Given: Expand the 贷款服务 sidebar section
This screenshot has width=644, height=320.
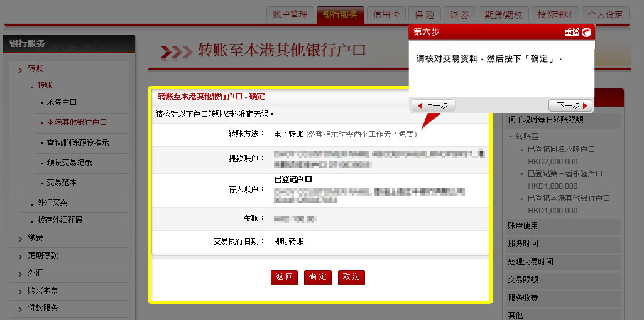Looking at the screenshot, I should [x=43, y=308].
